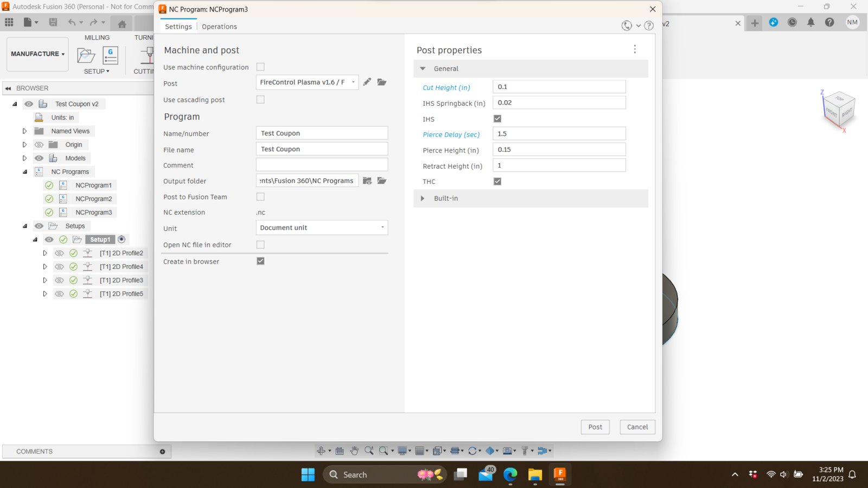Click the Cancel button
868x488 pixels.
click(637, 427)
